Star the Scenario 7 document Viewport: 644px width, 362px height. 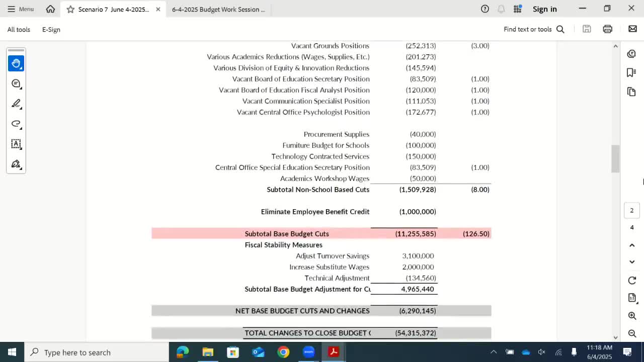pyautogui.click(x=70, y=9)
